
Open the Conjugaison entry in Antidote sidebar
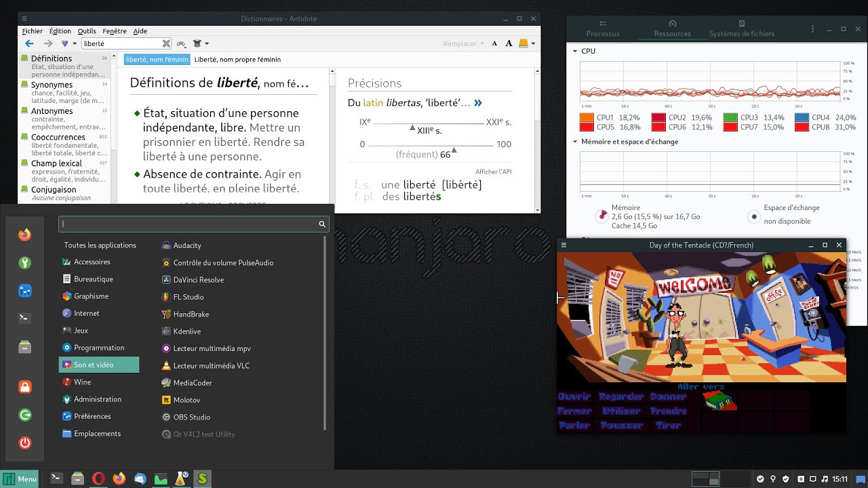point(64,194)
